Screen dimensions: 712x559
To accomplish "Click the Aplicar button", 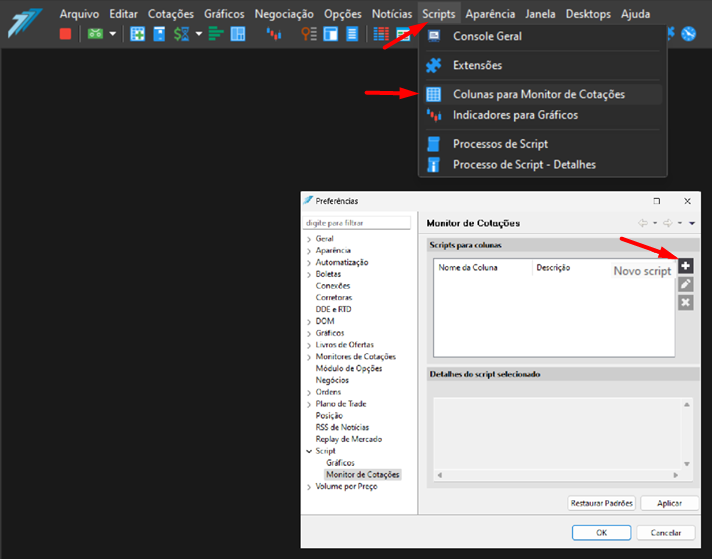I will pos(669,503).
